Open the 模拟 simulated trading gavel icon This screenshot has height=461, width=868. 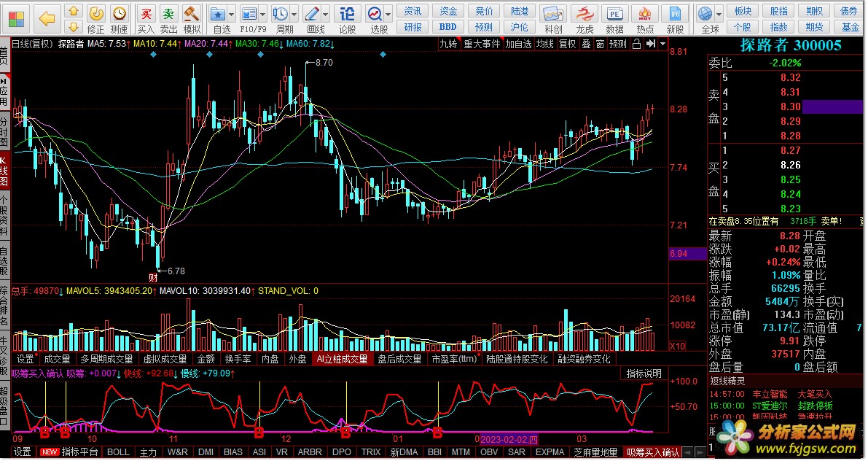(192, 20)
